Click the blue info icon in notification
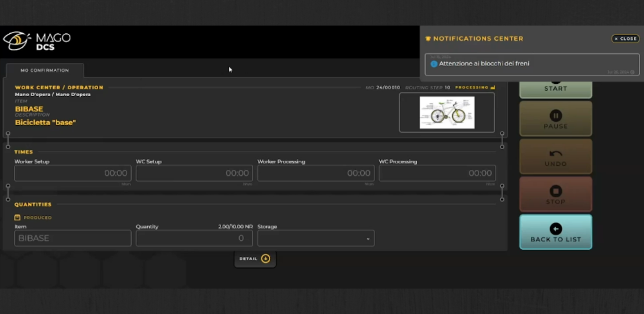The height and width of the screenshot is (314, 644). [x=434, y=64]
